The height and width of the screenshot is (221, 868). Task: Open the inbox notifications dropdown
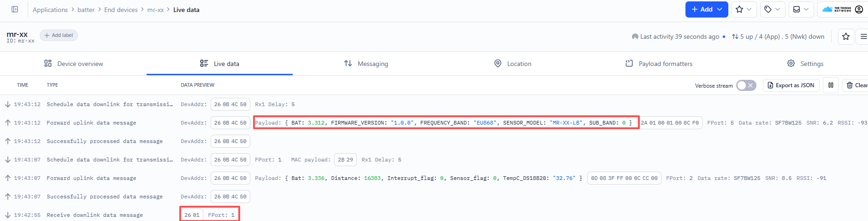(x=801, y=9)
